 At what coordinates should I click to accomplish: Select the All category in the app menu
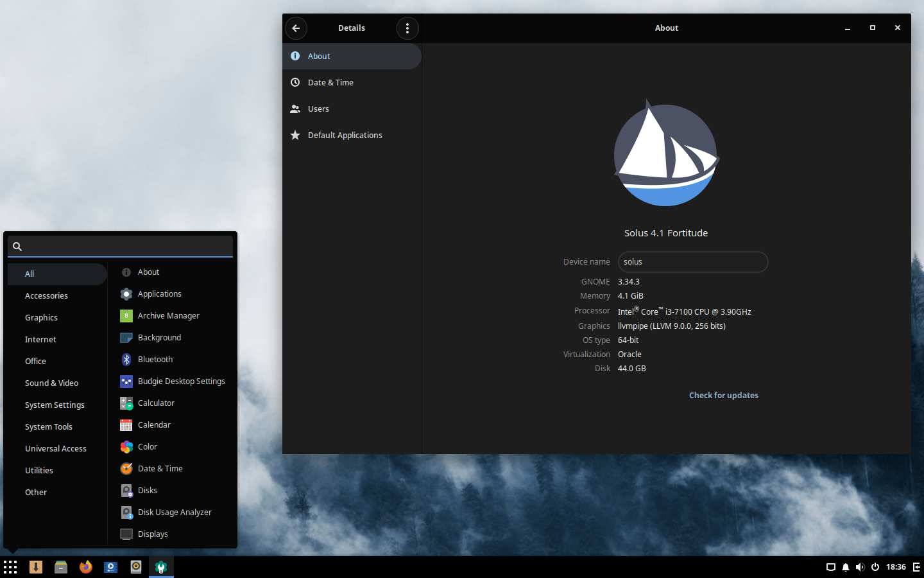click(x=57, y=274)
